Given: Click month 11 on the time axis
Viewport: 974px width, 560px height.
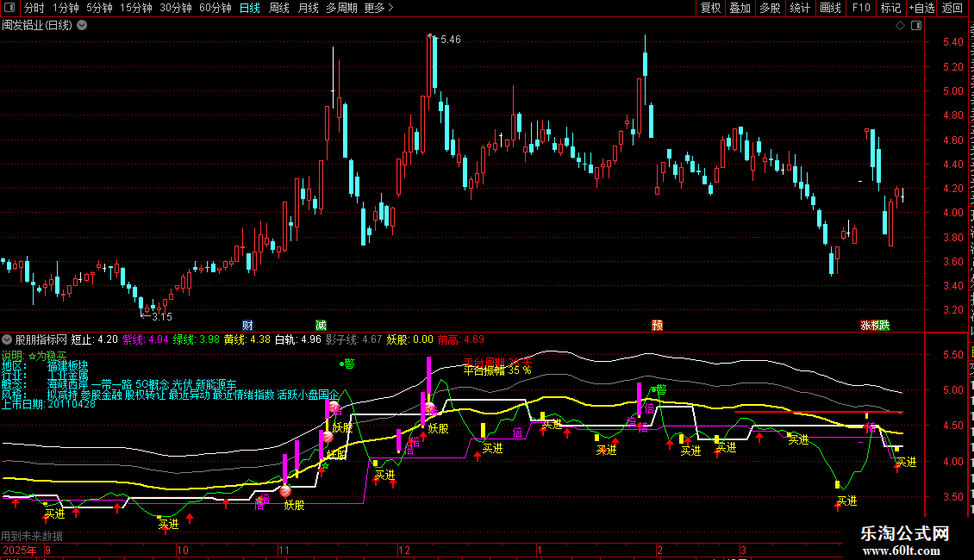Looking at the screenshot, I should pyautogui.click(x=284, y=550).
